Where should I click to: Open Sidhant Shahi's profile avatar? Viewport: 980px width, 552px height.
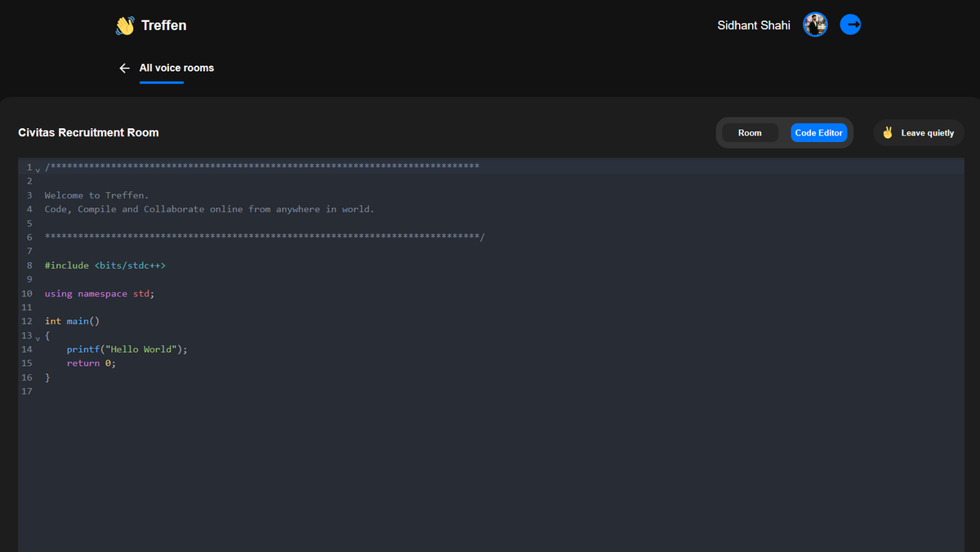click(x=815, y=24)
